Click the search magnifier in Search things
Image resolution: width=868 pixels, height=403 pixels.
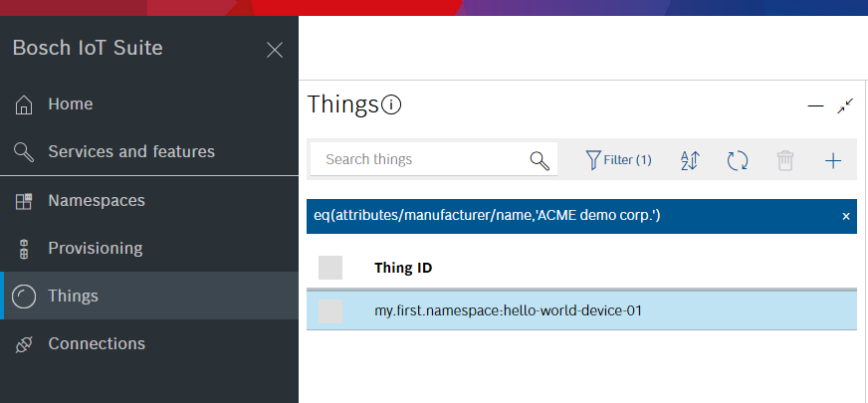(540, 160)
